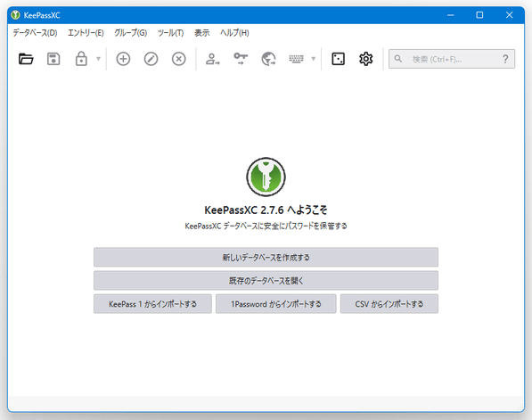The height and width of the screenshot is (420, 532).
Task: Click 新しいデータベースを作成する button
Action: pyautogui.click(x=266, y=258)
